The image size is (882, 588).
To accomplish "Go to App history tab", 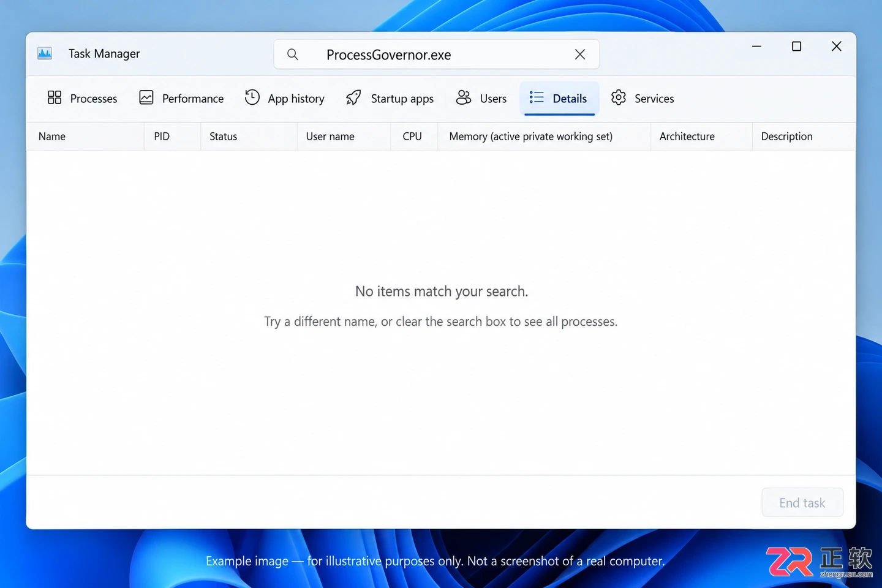I will [285, 99].
